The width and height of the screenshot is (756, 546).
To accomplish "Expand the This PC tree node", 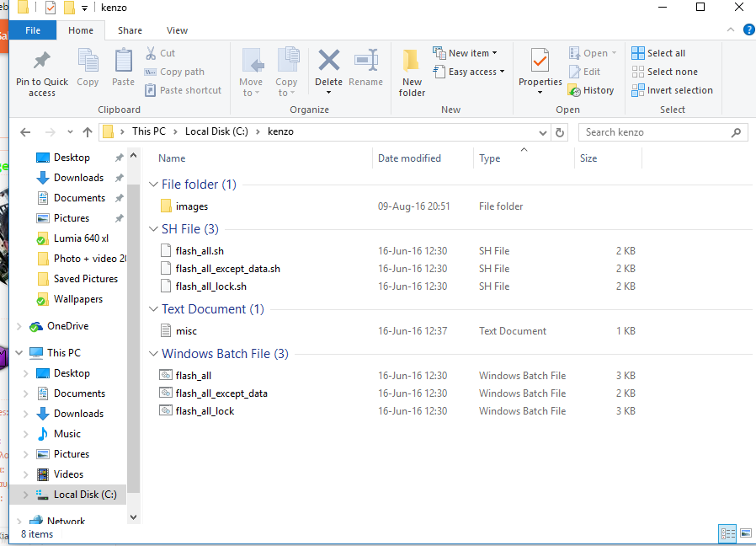I will click(x=19, y=353).
